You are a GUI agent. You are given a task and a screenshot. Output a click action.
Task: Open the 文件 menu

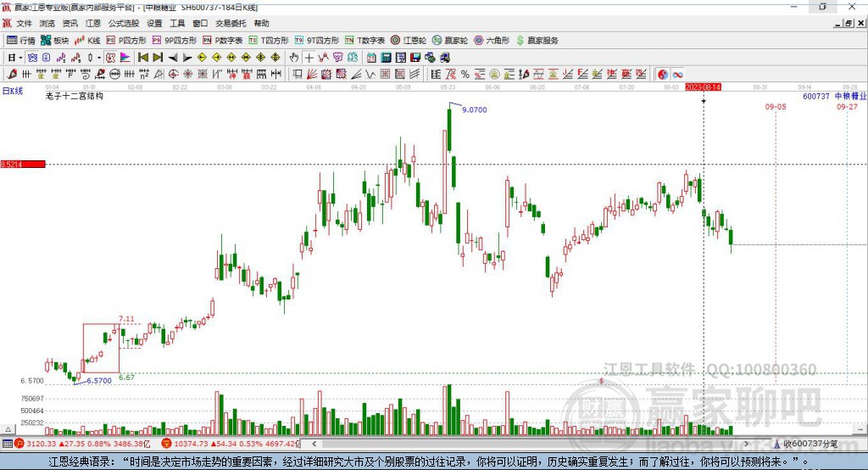24,23
